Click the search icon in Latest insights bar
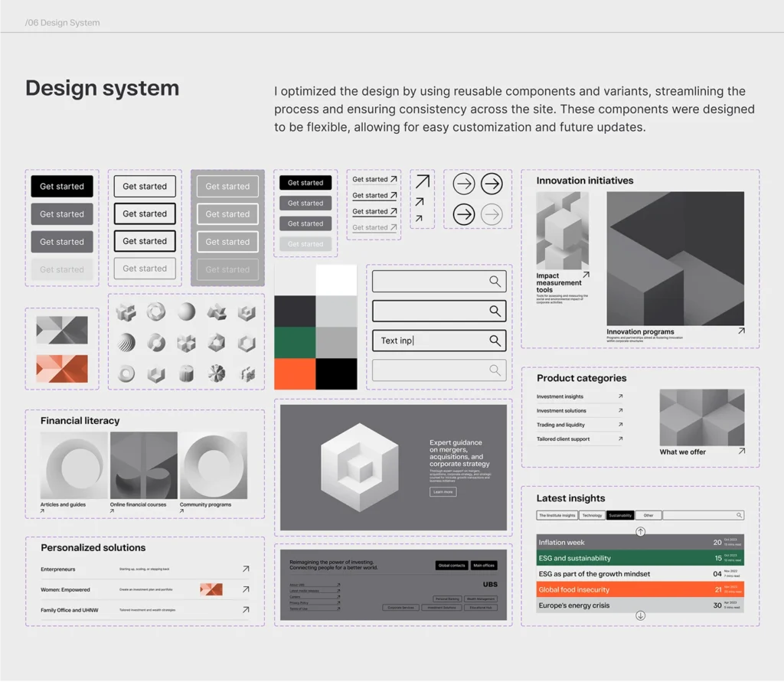784x685 pixels. [x=739, y=515]
